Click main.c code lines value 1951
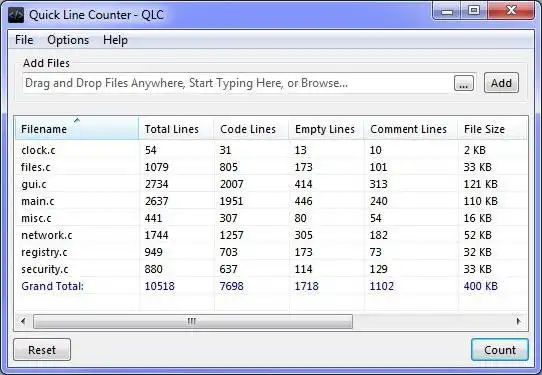542x375 pixels. (231, 201)
